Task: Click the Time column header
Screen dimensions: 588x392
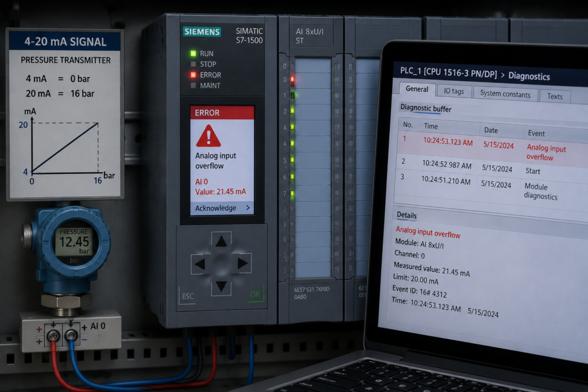Action: [431, 126]
